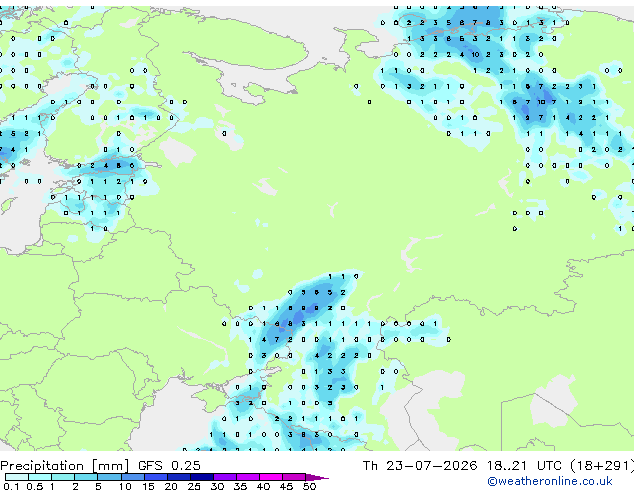
Task: Click the '(18+291)' forecast offset text
Action: (x=602, y=466)
